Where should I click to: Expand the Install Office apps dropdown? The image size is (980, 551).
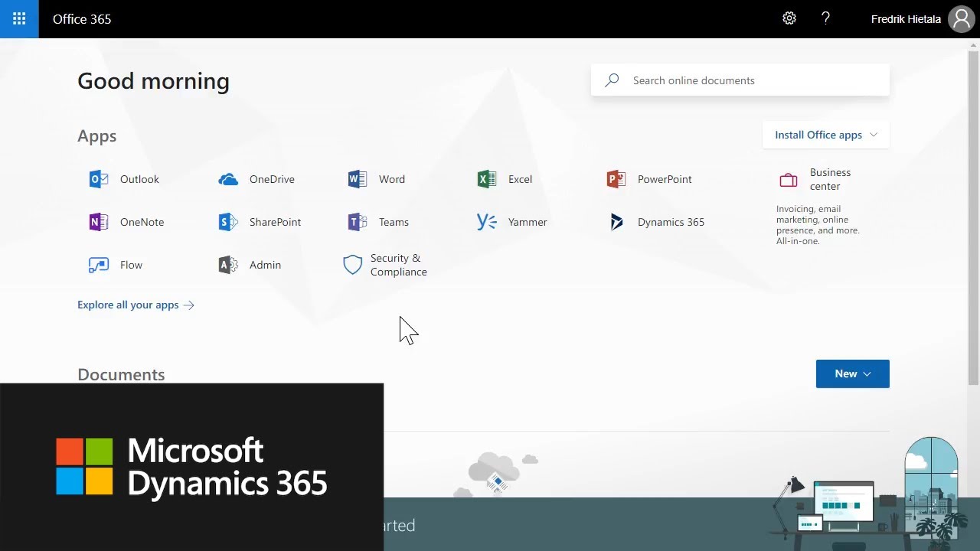(x=826, y=135)
